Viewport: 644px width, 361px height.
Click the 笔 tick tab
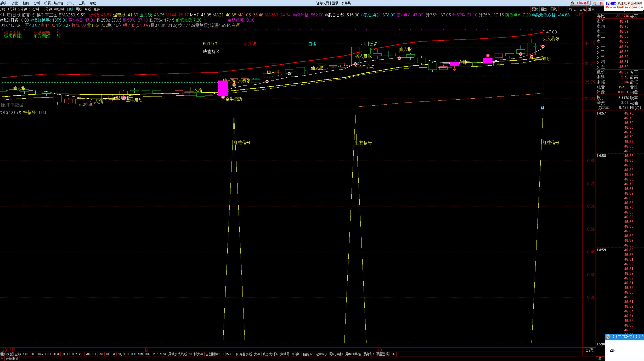(x=600, y=359)
